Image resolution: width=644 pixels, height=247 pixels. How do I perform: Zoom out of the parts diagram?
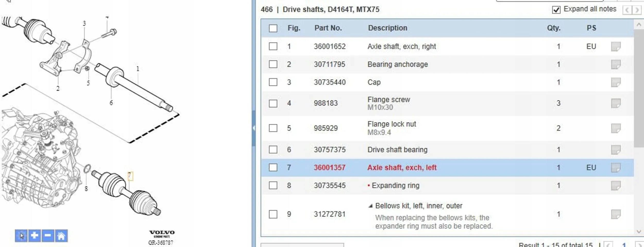pos(48,236)
